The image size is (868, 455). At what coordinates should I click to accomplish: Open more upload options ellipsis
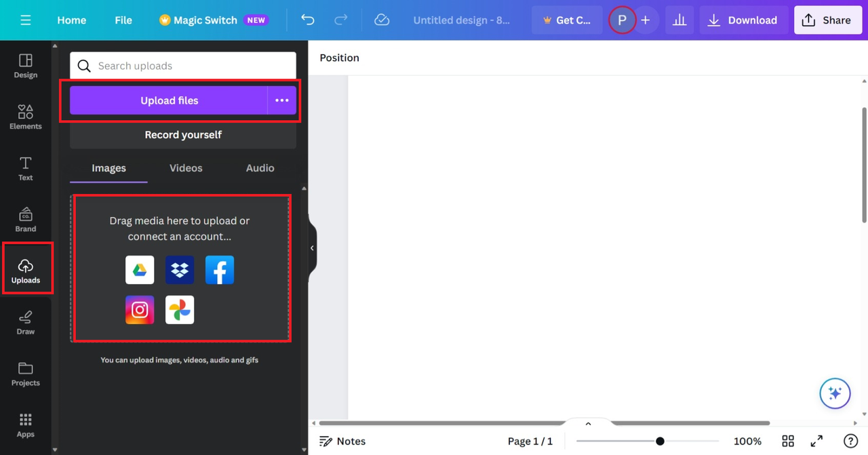click(x=282, y=100)
